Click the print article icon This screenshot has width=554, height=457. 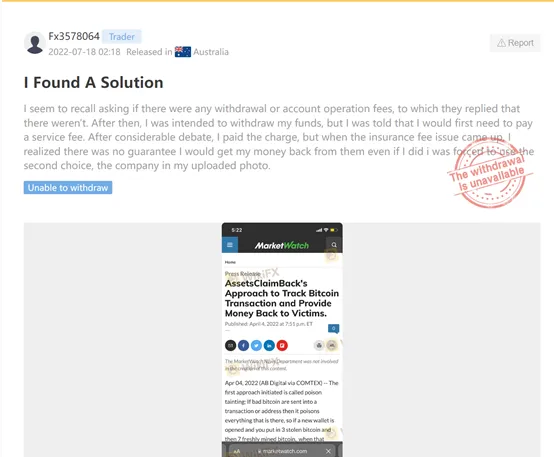click(x=319, y=345)
